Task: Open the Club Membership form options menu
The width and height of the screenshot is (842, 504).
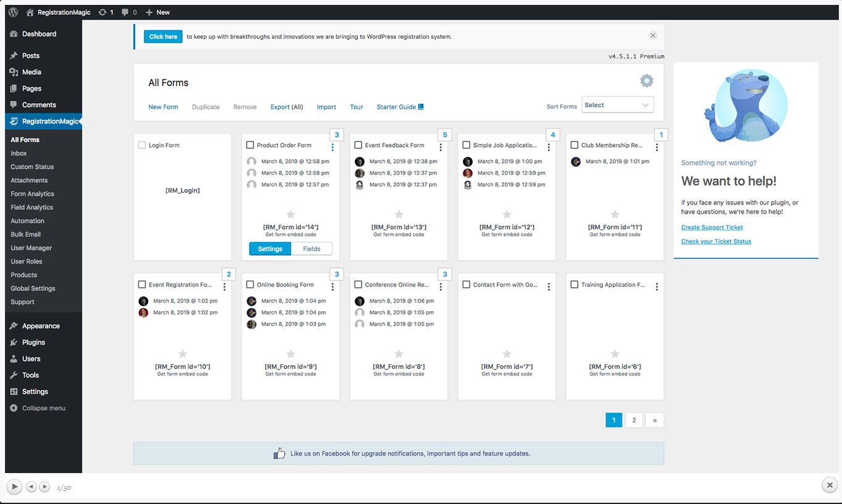Action: pyautogui.click(x=657, y=147)
